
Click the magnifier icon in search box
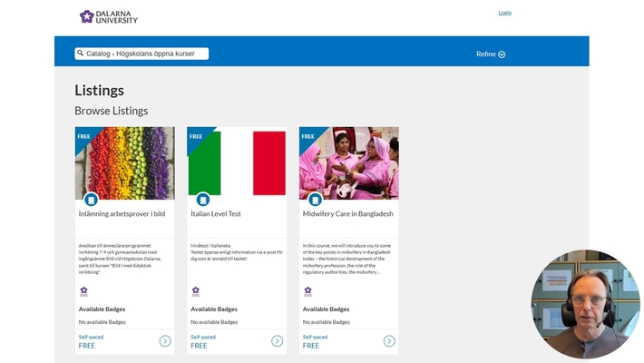[x=80, y=53]
